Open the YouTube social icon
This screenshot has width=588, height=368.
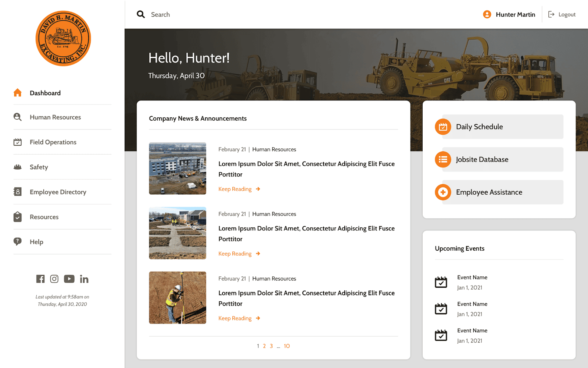click(69, 279)
